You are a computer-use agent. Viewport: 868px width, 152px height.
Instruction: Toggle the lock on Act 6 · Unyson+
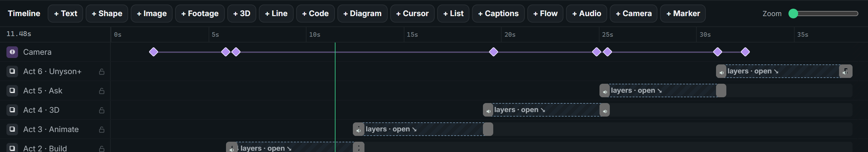click(101, 71)
